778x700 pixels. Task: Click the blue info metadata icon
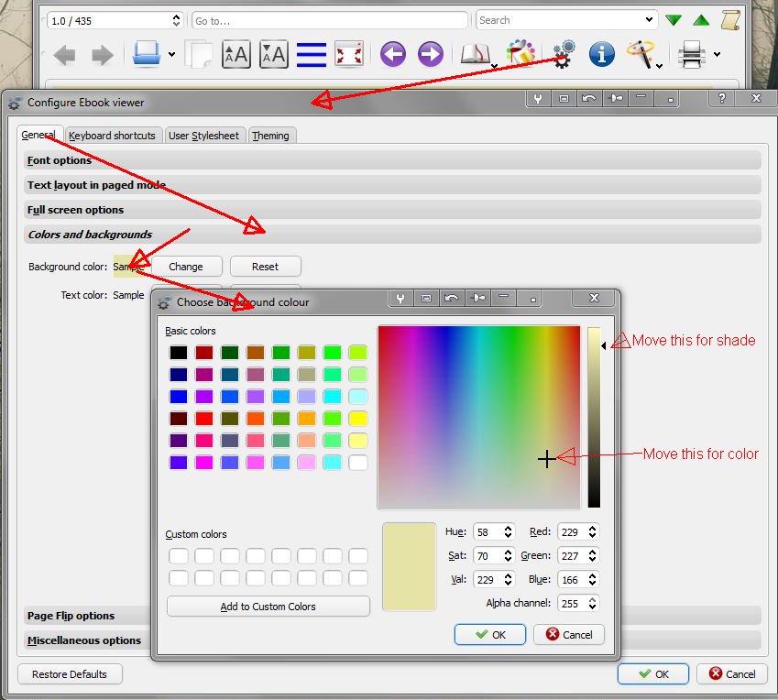(602, 53)
